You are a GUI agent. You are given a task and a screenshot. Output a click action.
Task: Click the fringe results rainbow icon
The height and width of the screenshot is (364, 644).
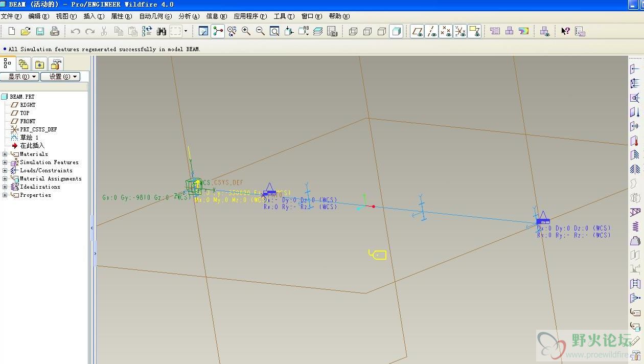(x=524, y=32)
